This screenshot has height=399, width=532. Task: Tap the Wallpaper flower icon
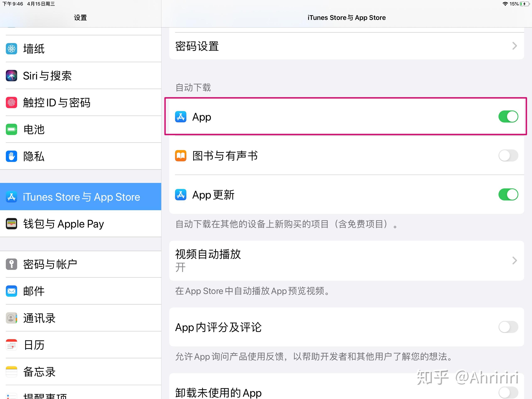(x=11, y=49)
